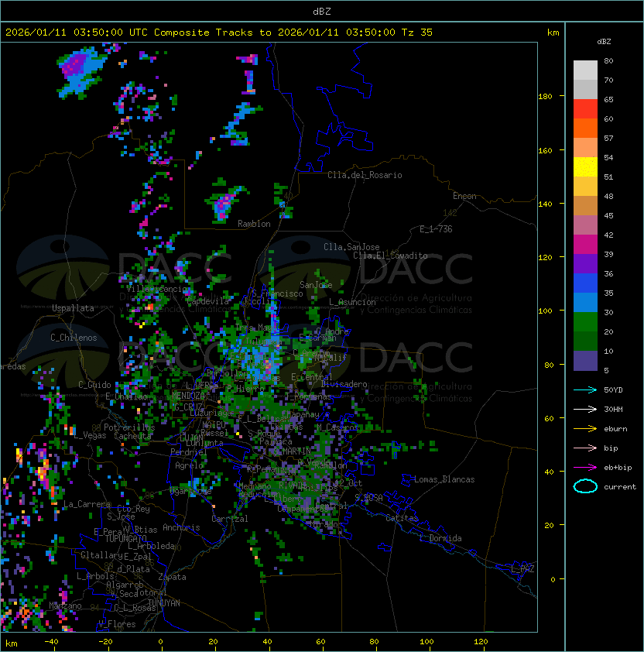Pick the light blue 30-35 dBZ swatch

click(585, 302)
